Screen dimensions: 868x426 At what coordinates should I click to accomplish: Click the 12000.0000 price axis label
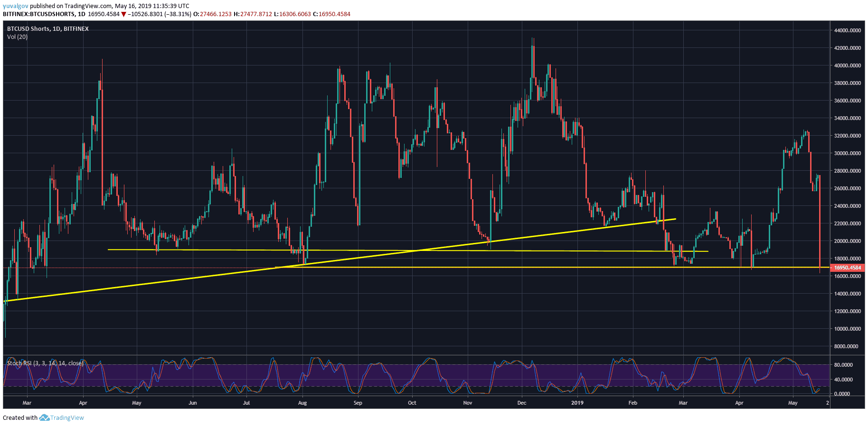point(848,311)
